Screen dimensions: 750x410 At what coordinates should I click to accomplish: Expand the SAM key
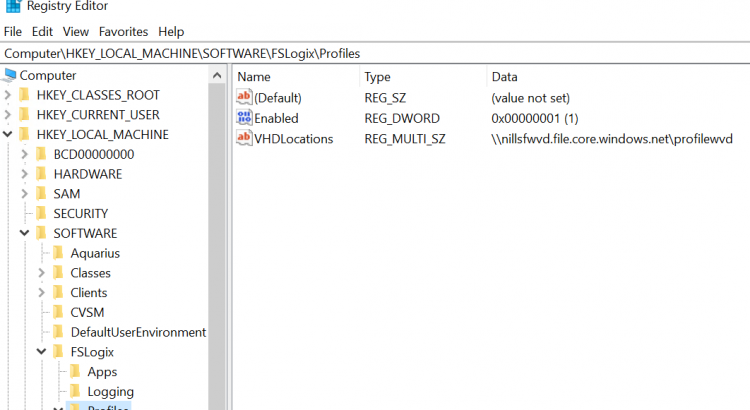tap(24, 194)
